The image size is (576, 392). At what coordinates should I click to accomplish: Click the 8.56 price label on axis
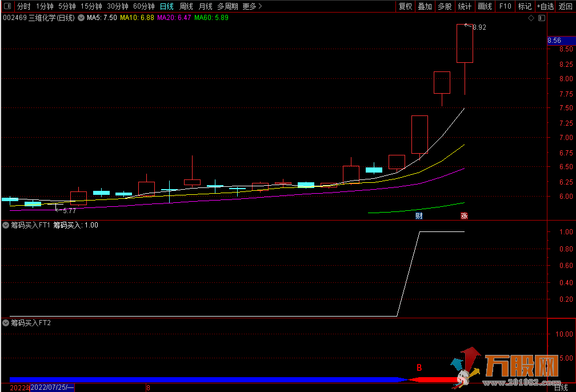pos(554,41)
